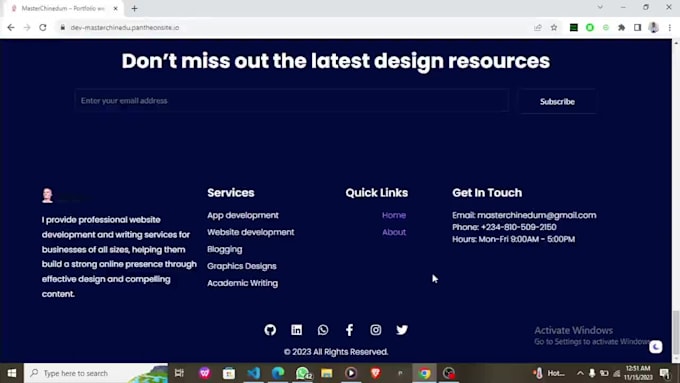This screenshot has width=680, height=383.
Task: Open the Twitter social icon
Action: (402, 330)
